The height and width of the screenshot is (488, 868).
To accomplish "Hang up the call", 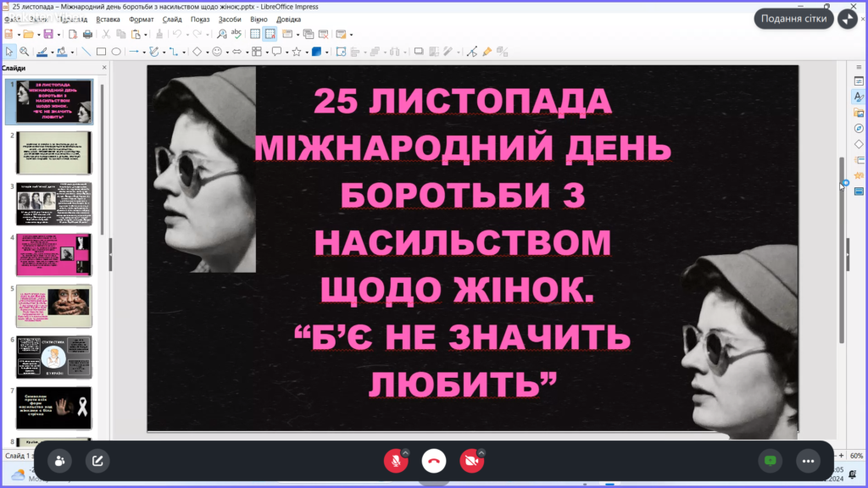I will click(434, 461).
